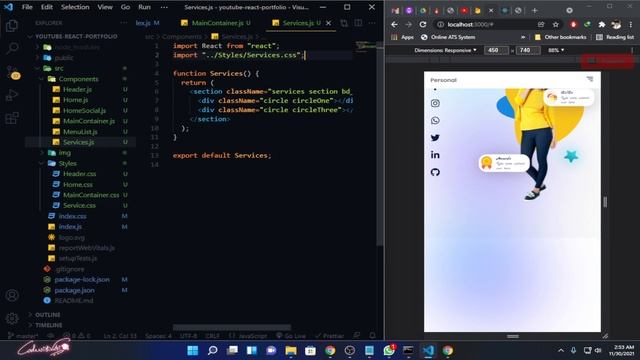Viewport: 640px width, 360px height.
Task: Open the Chrome extensions puzzle icon
Action: tap(602, 24)
